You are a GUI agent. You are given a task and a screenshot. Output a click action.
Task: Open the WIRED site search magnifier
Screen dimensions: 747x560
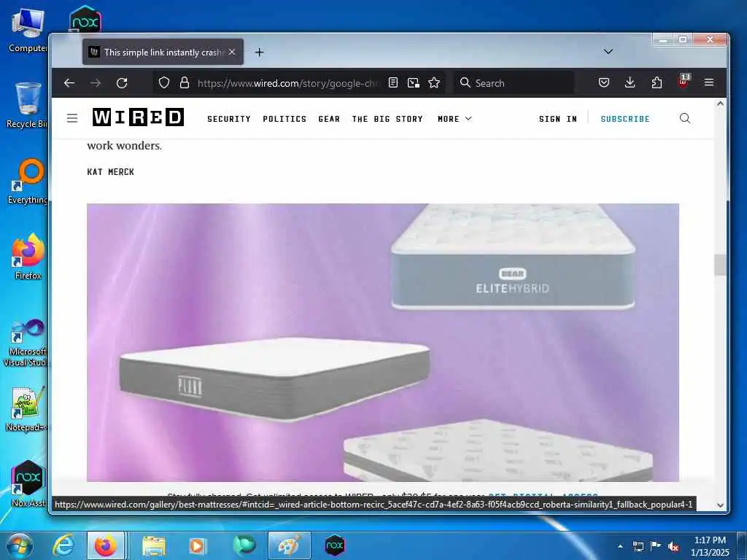(x=684, y=118)
